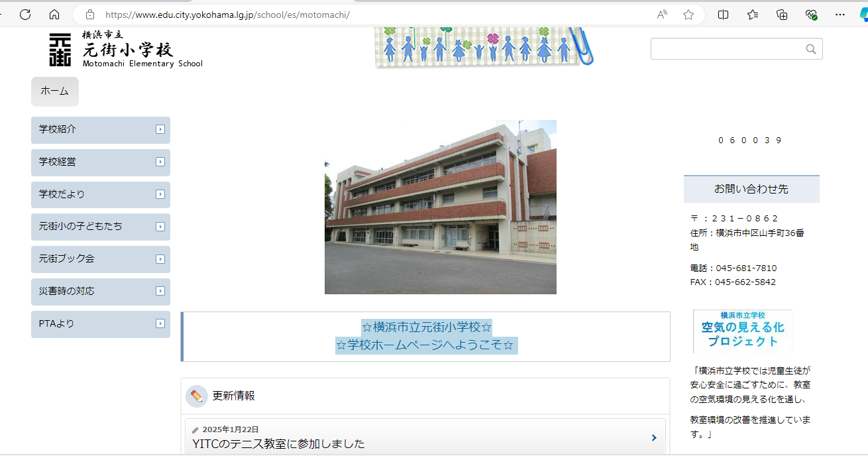Screen dimensions: 868x456
Task: Open the 災害時の対応 menu item
Action: (x=101, y=292)
